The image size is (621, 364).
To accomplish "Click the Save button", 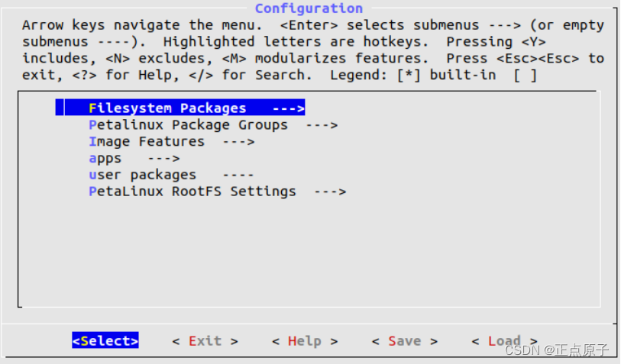I will [404, 341].
